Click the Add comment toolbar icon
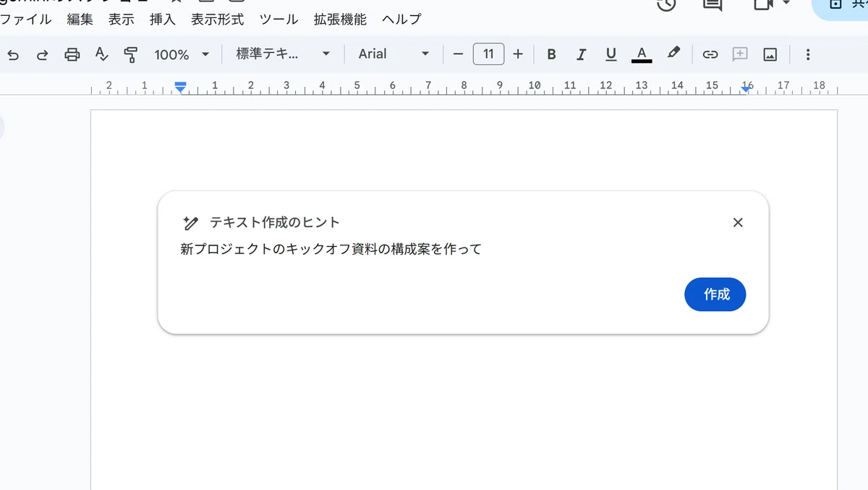 pos(740,54)
